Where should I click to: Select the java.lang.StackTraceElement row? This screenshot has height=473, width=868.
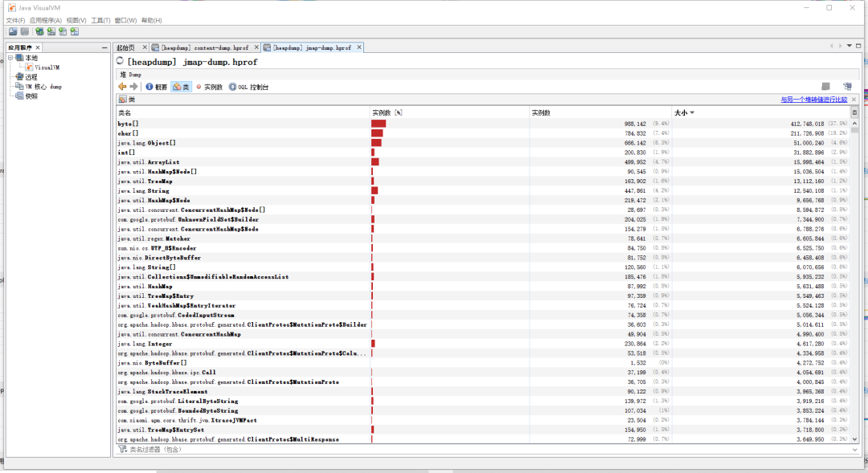483,392
